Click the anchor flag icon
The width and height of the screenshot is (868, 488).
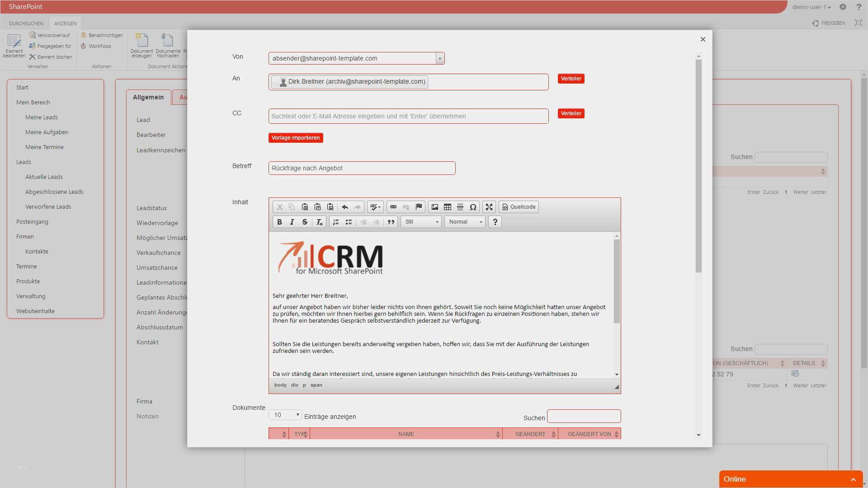(x=419, y=207)
